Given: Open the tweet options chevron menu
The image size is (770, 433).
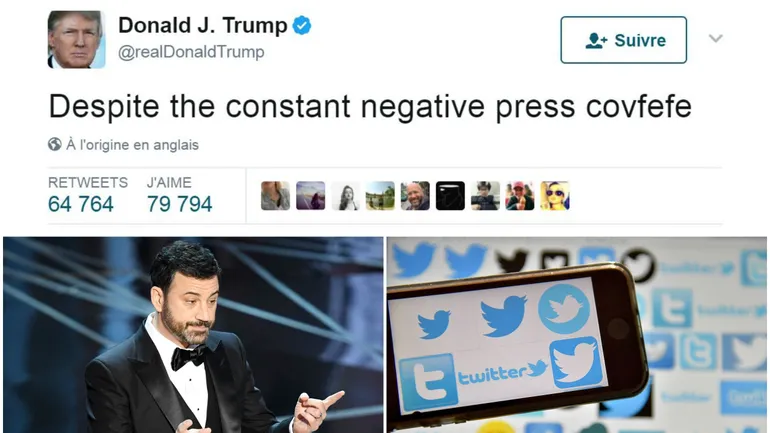Looking at the screenshot, I should 715,38.
